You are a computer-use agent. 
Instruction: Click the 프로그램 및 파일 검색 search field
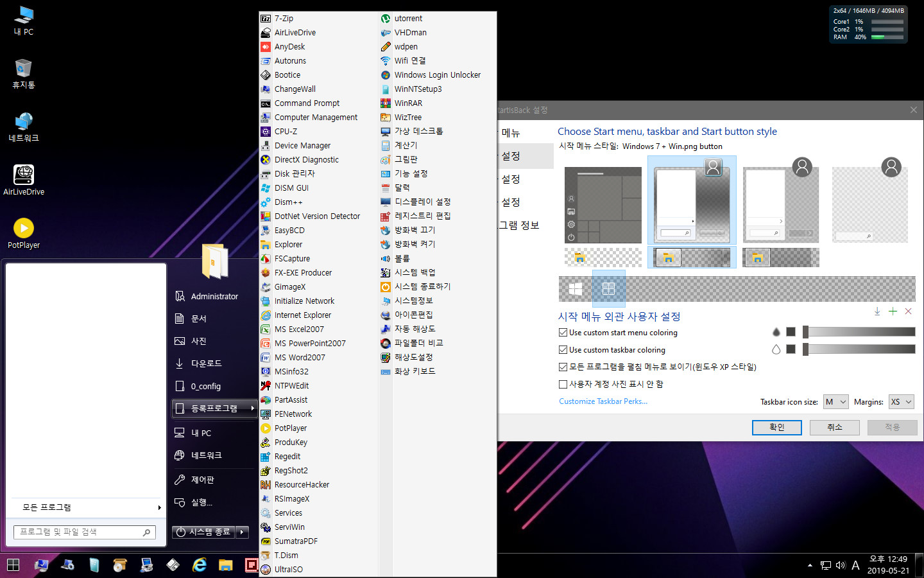pyautogui.click(x=84, y=532)
